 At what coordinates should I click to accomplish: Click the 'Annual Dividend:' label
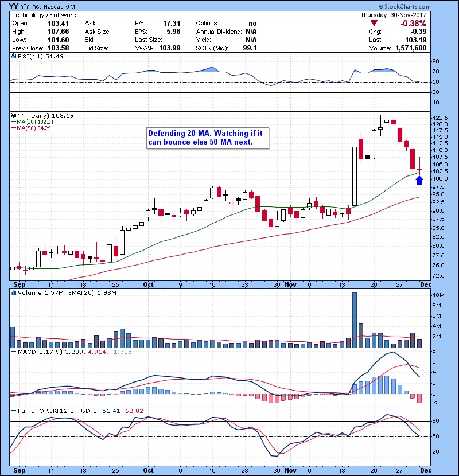click(219, 32)
